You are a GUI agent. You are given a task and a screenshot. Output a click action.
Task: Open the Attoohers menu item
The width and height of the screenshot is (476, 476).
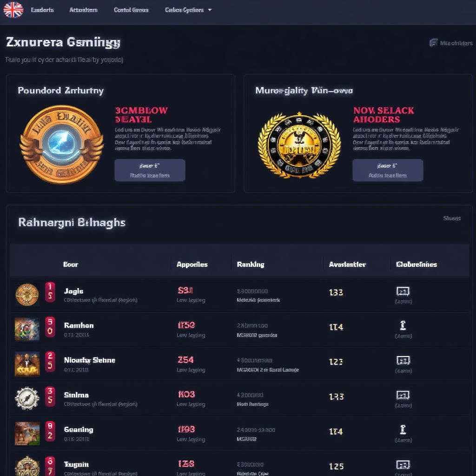coord(84,10)
